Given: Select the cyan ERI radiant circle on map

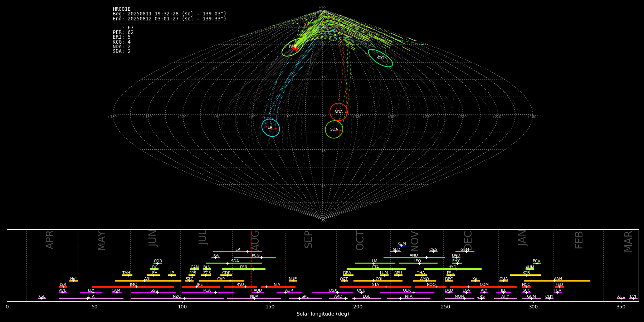Looking at the screenshot, I should tap(270, 128).
